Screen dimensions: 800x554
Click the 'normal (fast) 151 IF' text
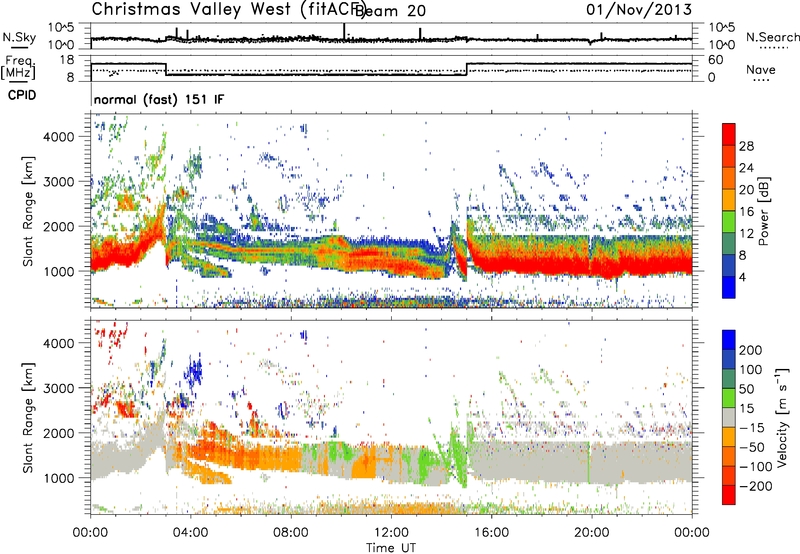pyautogui.click(x=159, y=99)
